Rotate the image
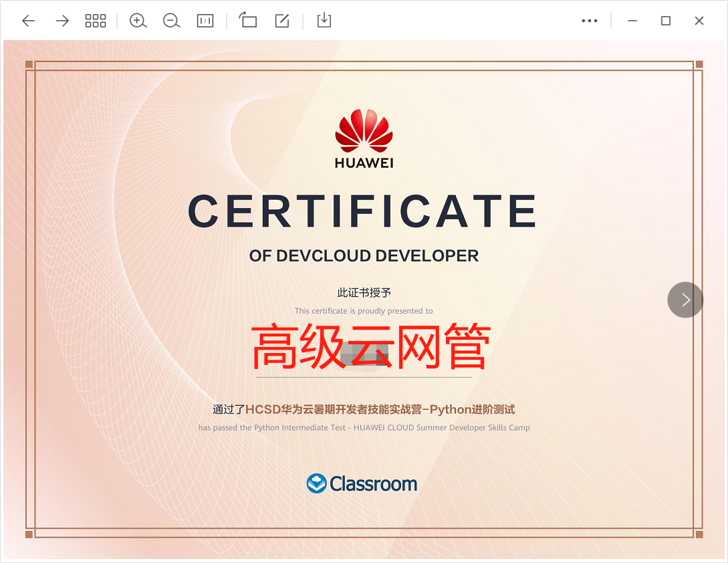Screen dimensions: 728x563 [248, 21]
